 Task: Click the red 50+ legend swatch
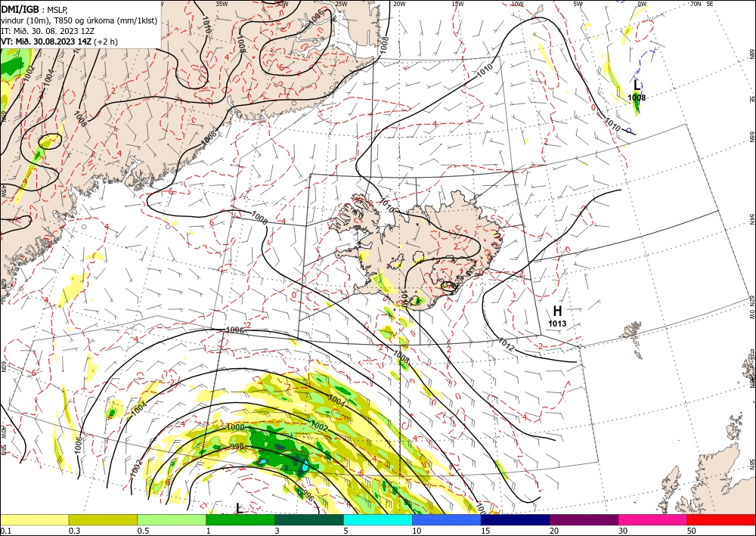(x=721, y=519)
